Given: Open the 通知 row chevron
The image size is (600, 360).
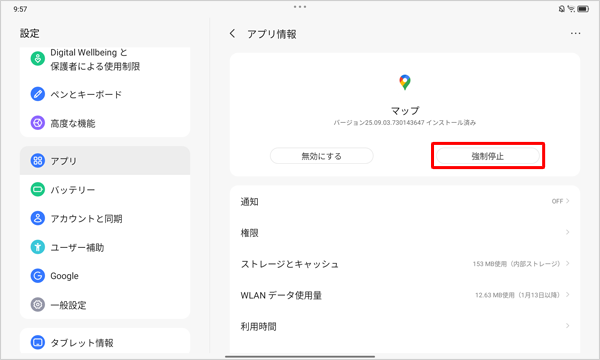Looking at the screenshot, I should click(567, 201).
